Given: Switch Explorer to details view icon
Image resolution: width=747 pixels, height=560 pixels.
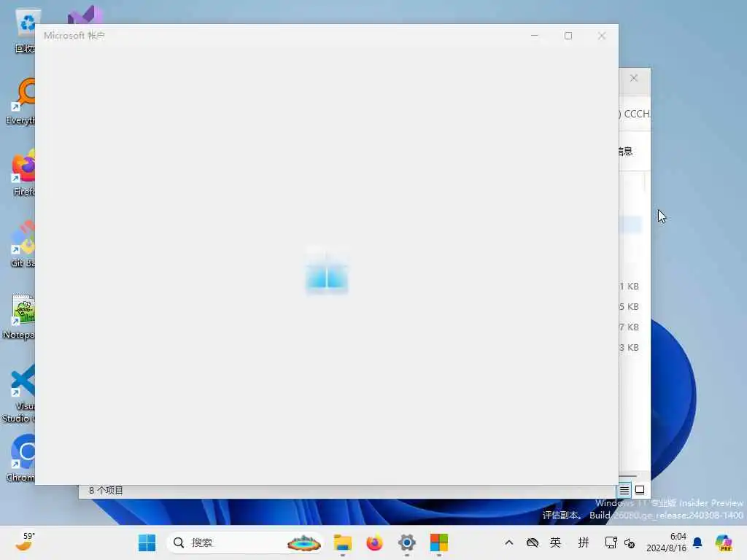Looking at the screenshot, I should click(x=624, y=490).
